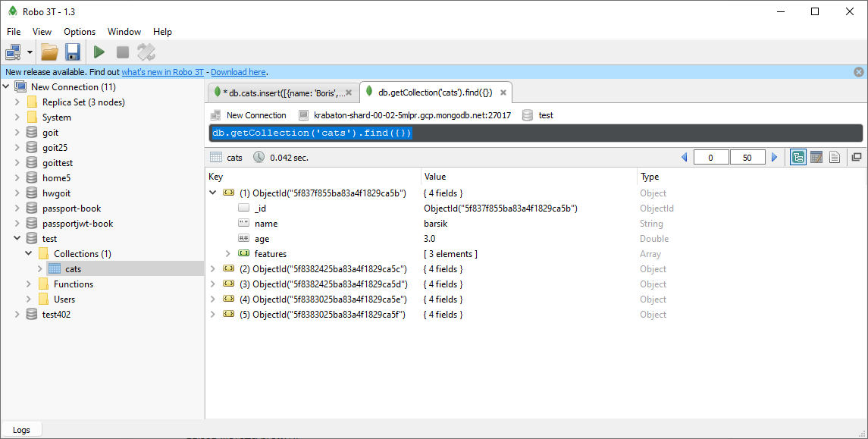The height and width of the screenshot is (439, 868).
Task: Expand document (4) ending ca5e
Action: [x=212, y=299]
